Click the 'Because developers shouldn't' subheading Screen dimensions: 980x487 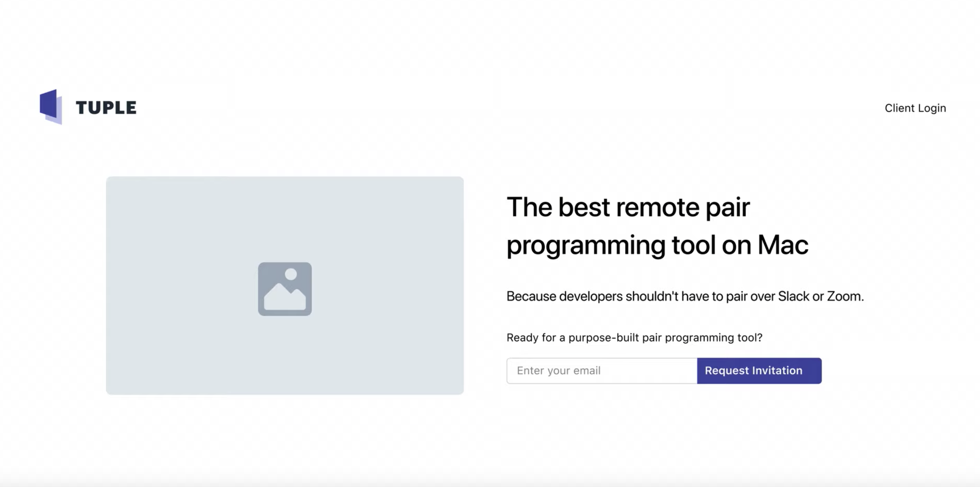[x=685, y=296]
